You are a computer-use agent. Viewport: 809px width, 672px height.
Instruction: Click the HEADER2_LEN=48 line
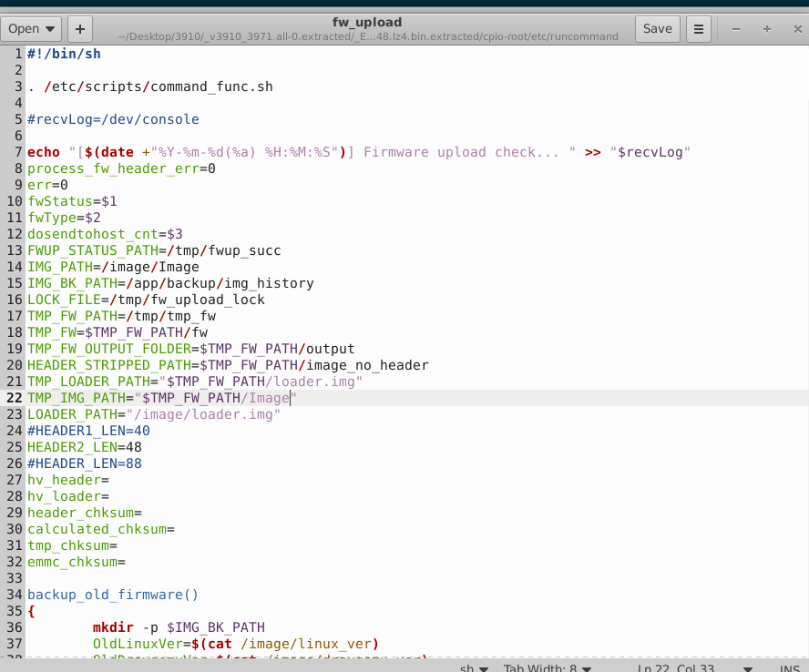tap(84, 447)
